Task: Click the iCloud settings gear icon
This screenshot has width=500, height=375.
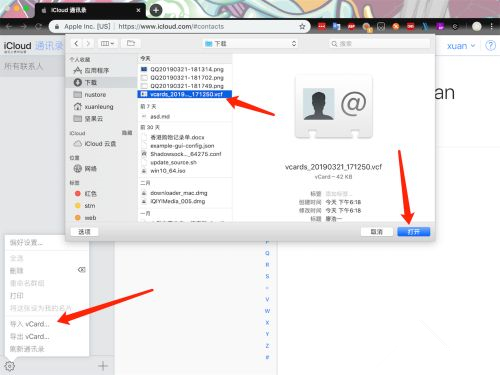Action: [x=10, y=366]
